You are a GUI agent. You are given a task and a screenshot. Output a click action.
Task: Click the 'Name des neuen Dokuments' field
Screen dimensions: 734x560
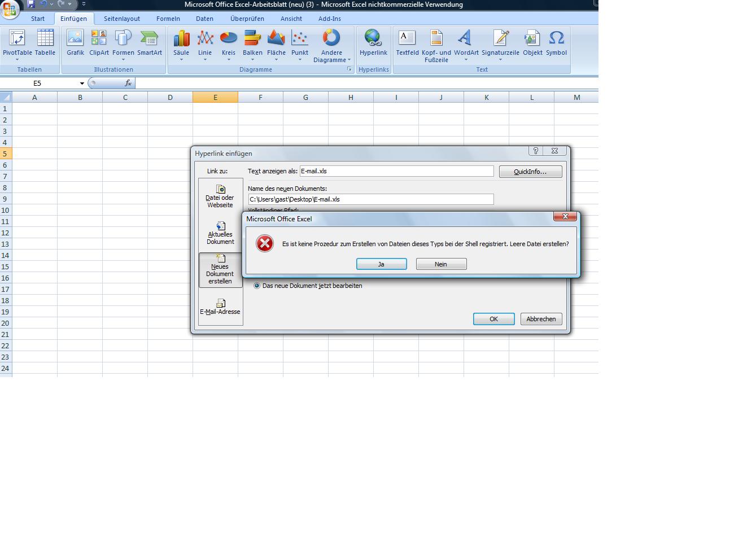[371, 199]
